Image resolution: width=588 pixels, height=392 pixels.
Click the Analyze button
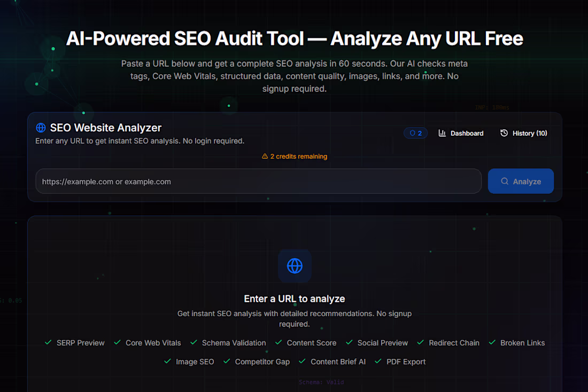coord(521,182)
